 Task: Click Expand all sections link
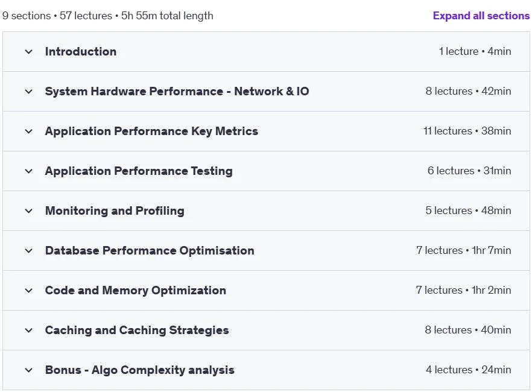(481, 16)
